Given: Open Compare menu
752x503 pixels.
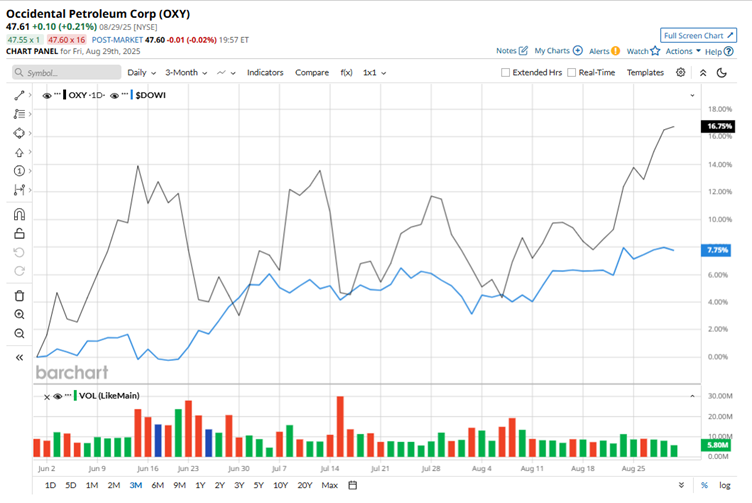Looking at the screenshot, I should 312,72.
